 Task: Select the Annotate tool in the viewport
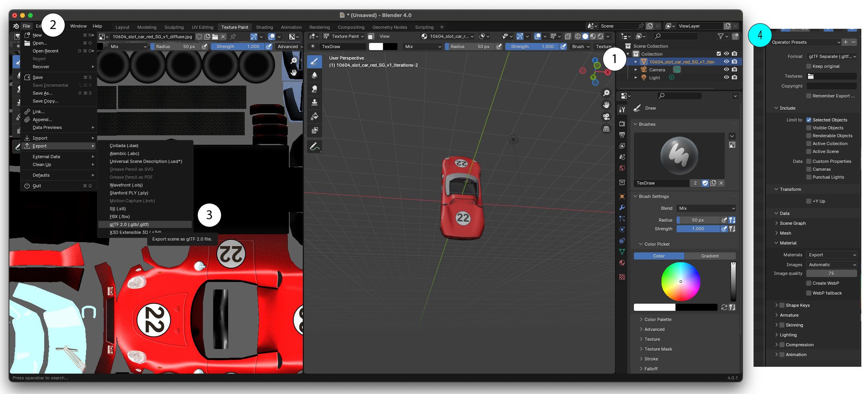coord(315,146)
